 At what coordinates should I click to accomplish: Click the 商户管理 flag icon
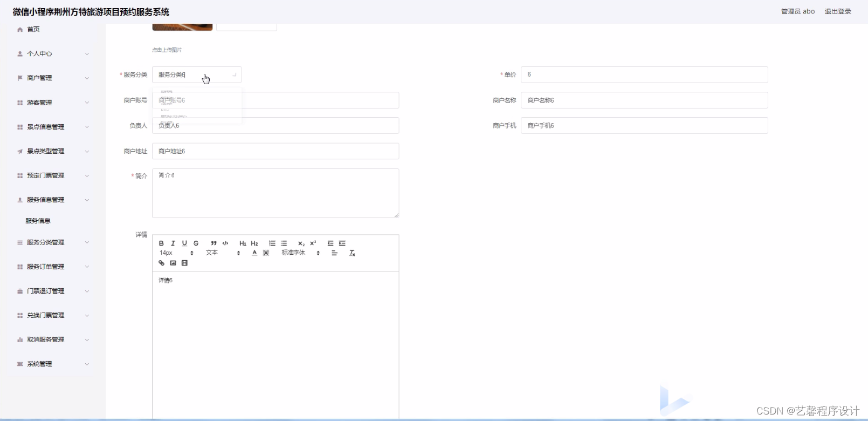click(20, 78)
